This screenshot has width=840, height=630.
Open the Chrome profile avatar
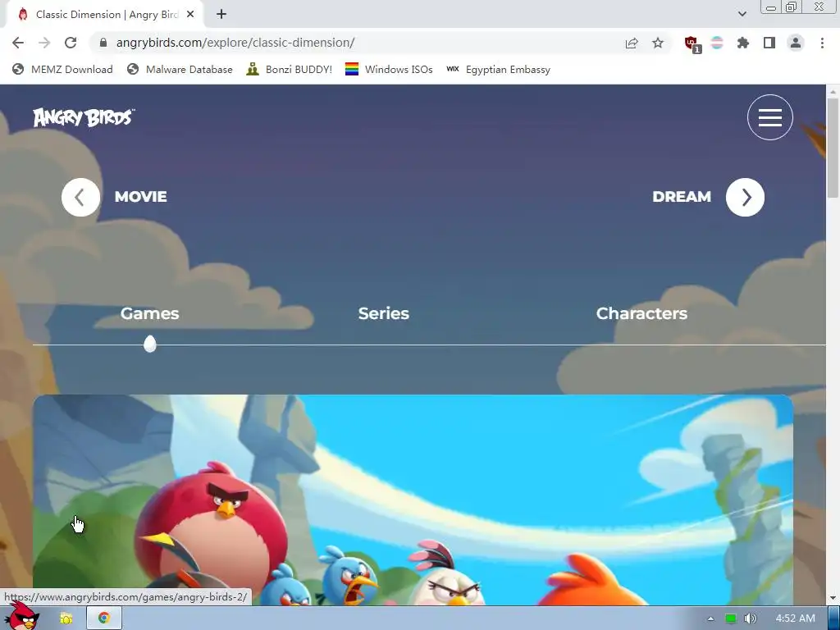[796, 43]
